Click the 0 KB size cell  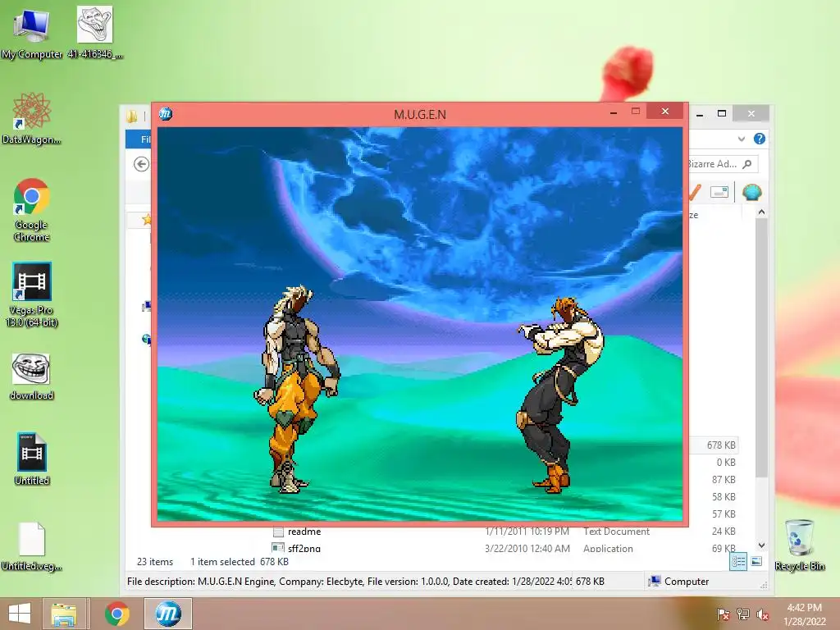point(726,463)
